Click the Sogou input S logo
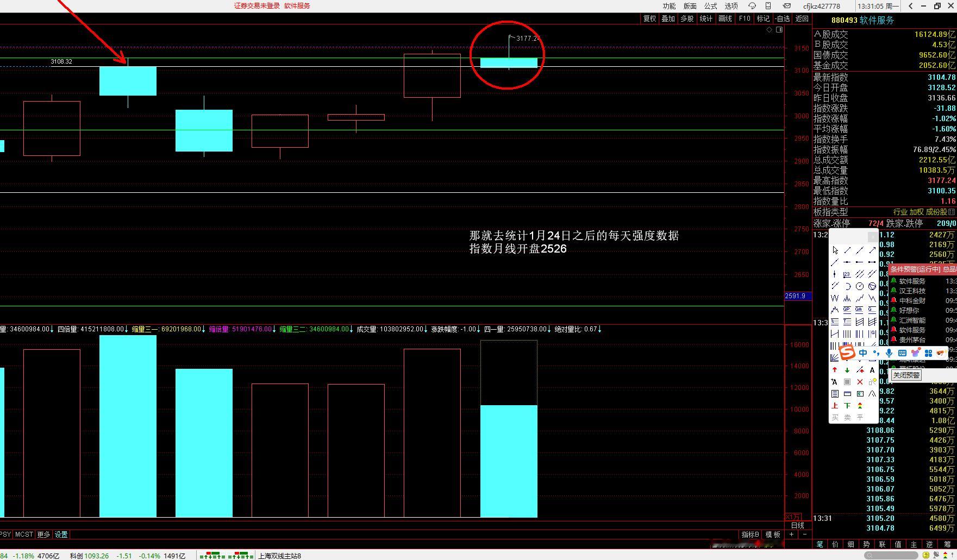Viewport: 957px width, 560px height. (x=847, y=353)
